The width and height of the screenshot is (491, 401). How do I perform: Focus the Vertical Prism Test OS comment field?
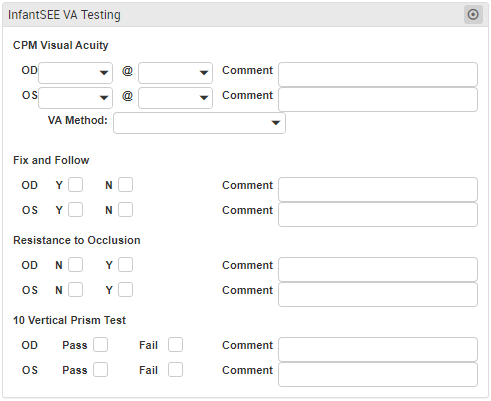[x=378, y=375]
